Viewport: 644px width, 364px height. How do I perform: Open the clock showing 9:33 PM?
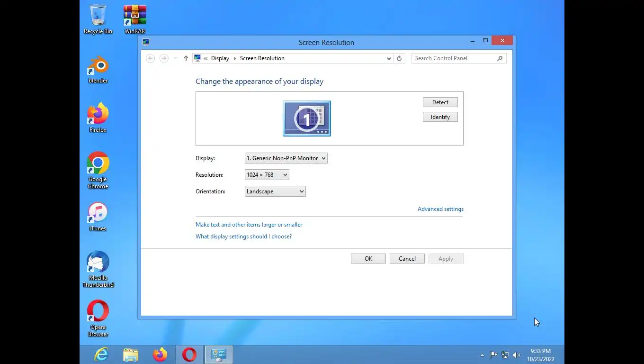[x=540, y=355]
